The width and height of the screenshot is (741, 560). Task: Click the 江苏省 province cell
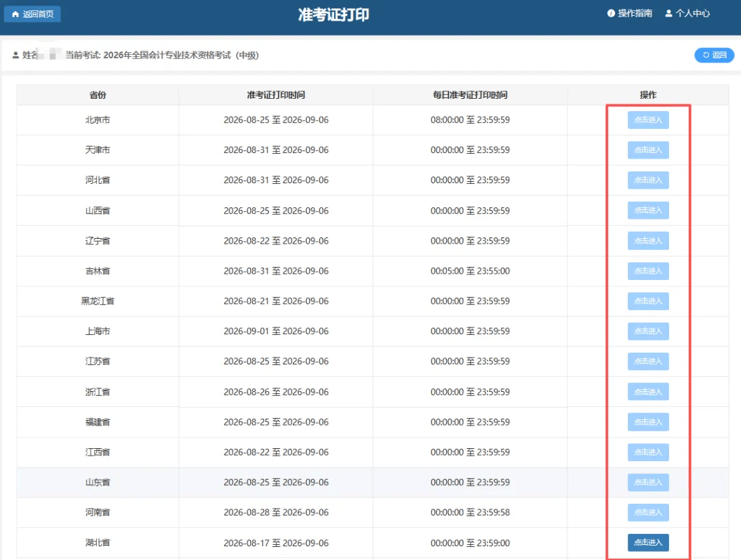click(98, 362)
